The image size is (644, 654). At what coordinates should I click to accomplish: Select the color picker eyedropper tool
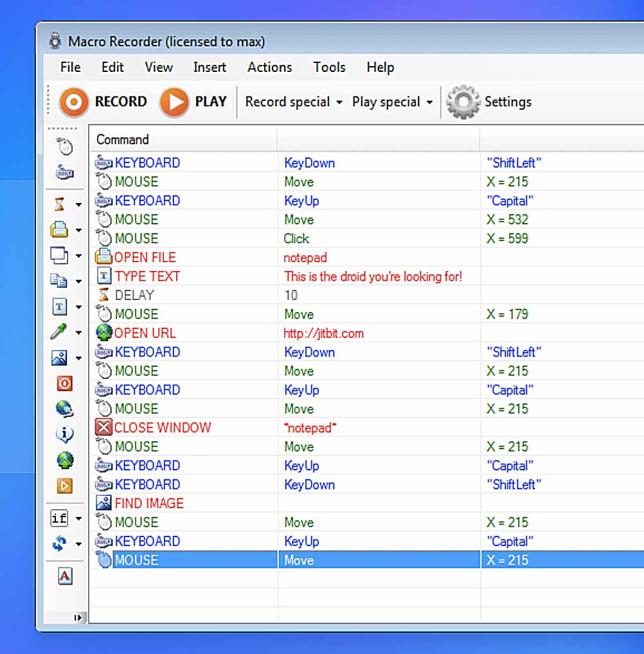tap(61, 332)
